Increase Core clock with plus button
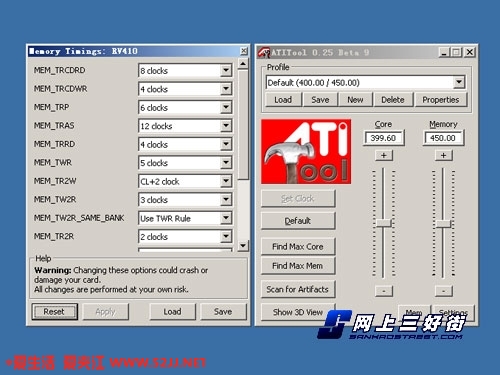500x375 pixels. coord(384,155)
